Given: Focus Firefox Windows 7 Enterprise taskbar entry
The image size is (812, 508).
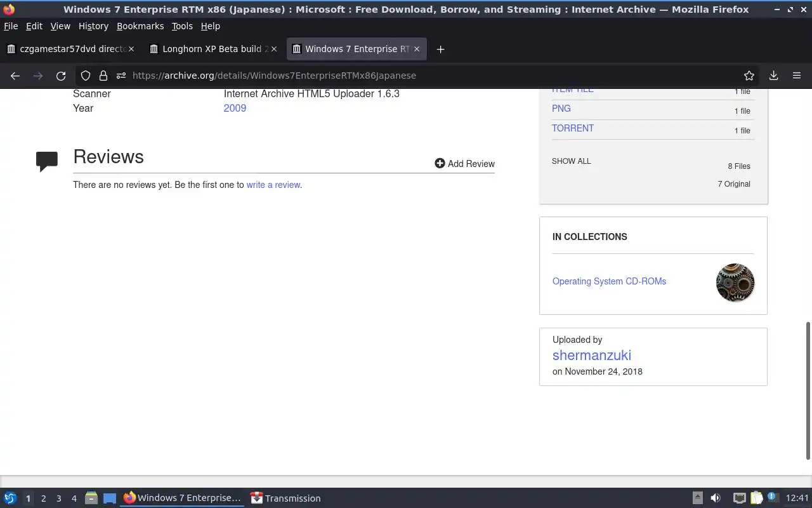Looking at the screenshot, I should tap(182, 498).
